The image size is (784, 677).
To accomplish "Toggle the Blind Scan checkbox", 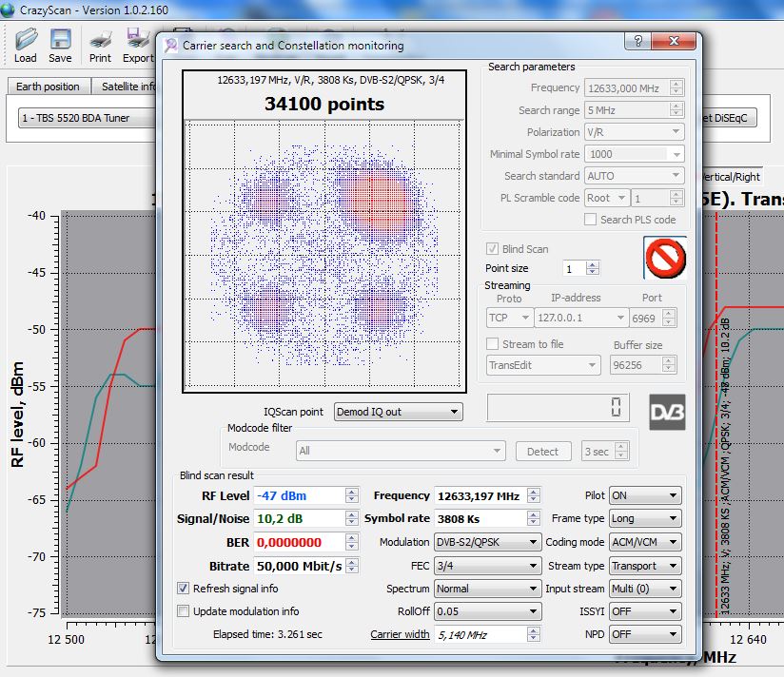I will click(x=492, y=249).
